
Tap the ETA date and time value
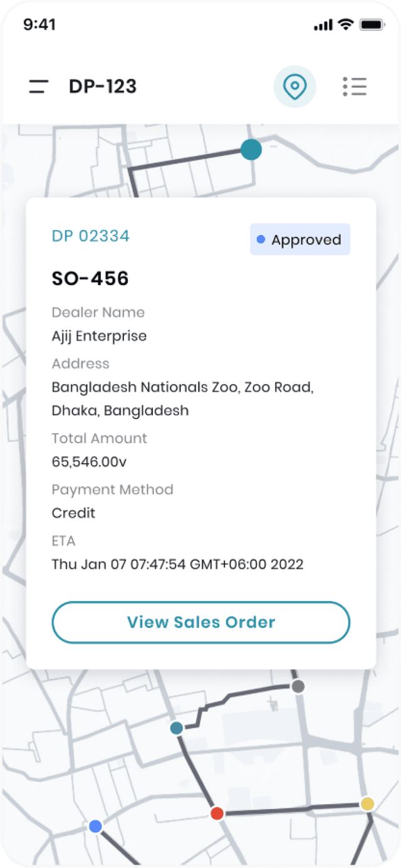pos(177,564)
